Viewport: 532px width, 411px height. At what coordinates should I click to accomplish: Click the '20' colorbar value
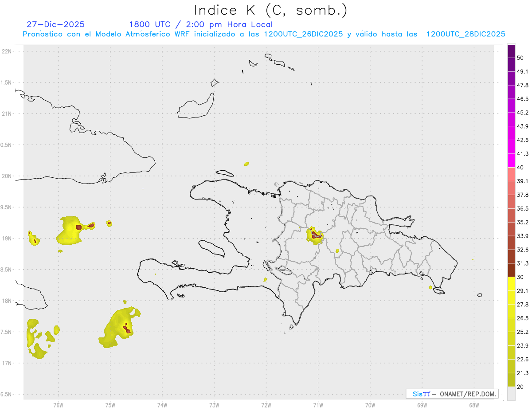pyautogui.click(x=520, y=387)
